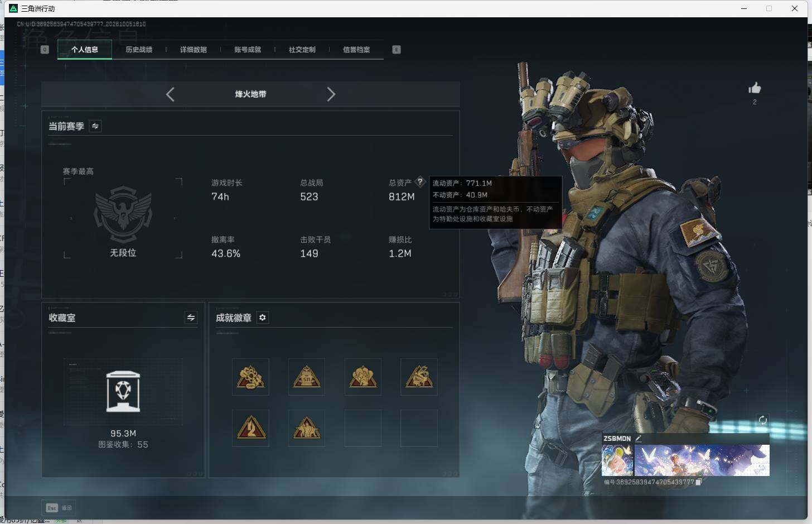
Task: Open the gear settings beside 成就徽章
Action: coord(263,318)
